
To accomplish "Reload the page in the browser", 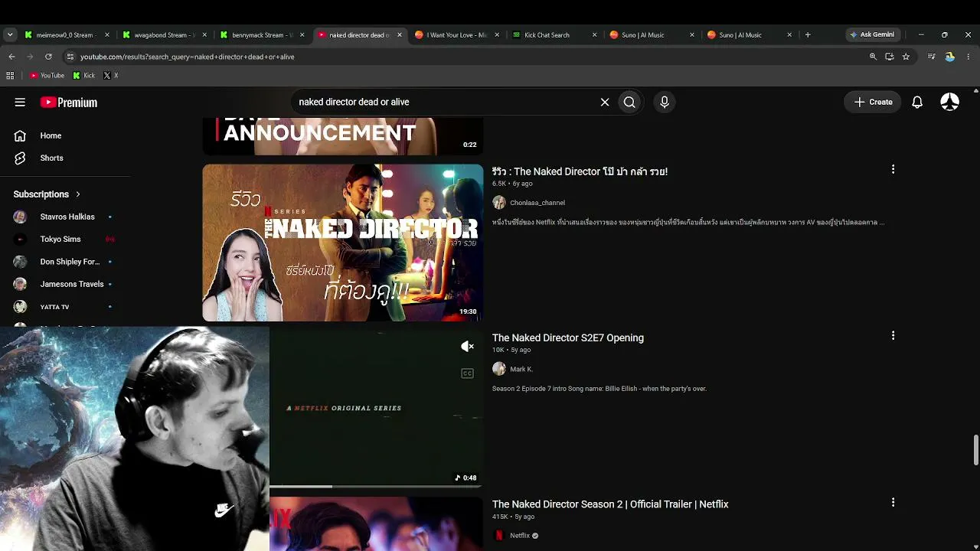I will pyautogui.click(x=48, y=57).
